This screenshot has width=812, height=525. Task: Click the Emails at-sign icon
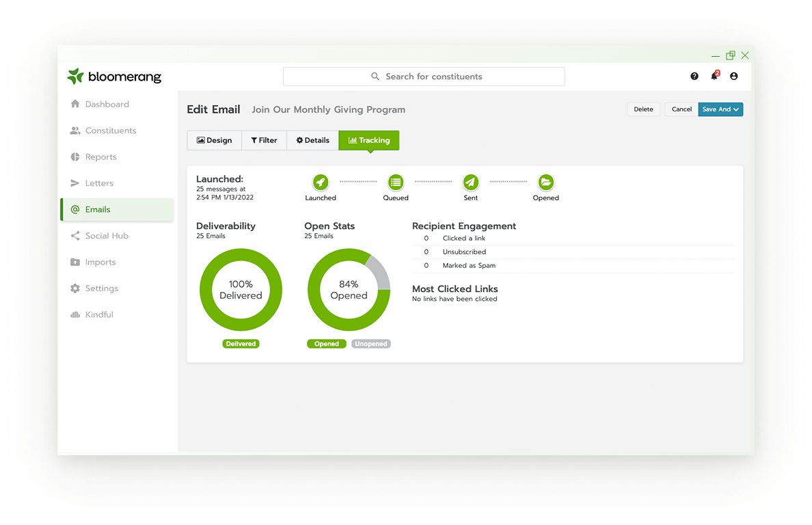[x=75, y=209]
